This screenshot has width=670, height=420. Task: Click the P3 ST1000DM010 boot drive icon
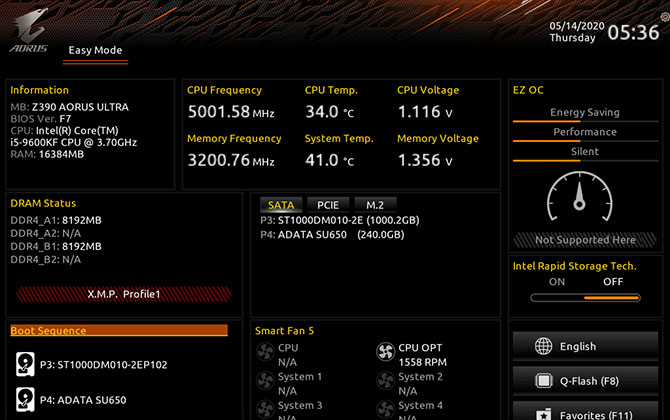coord(25,364)
